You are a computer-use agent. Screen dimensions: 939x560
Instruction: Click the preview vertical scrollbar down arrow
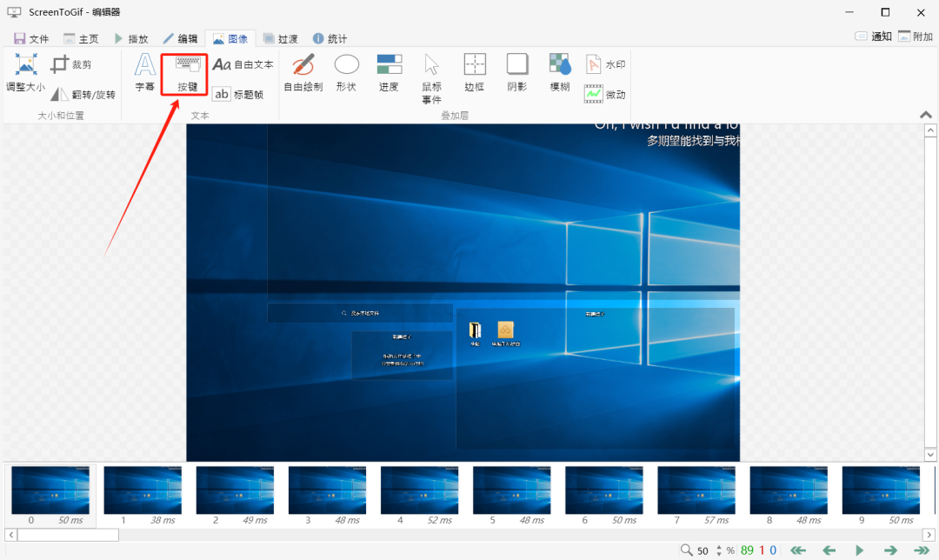(930, 455)
